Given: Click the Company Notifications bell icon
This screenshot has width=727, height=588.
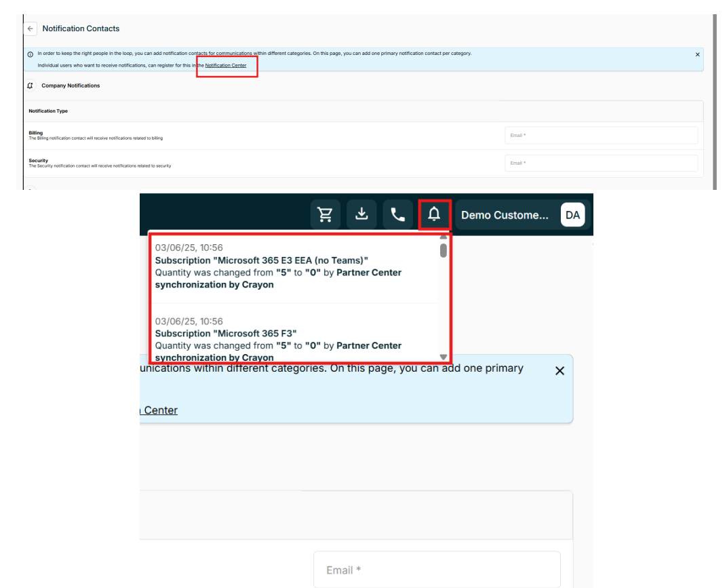Looking at the screenshot, I should pyautogui.click(x=29, y=85).
